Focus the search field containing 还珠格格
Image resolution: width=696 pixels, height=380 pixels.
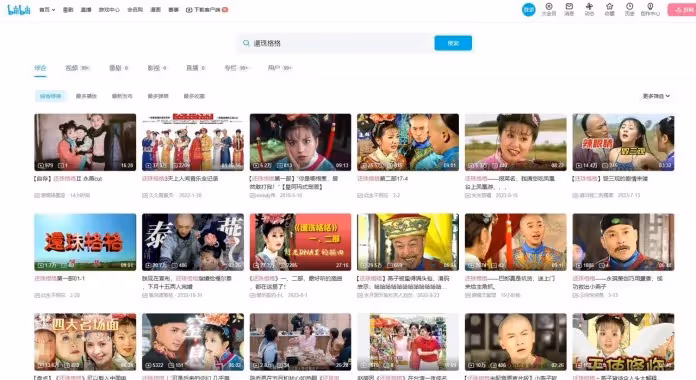[x=335, y=43]
